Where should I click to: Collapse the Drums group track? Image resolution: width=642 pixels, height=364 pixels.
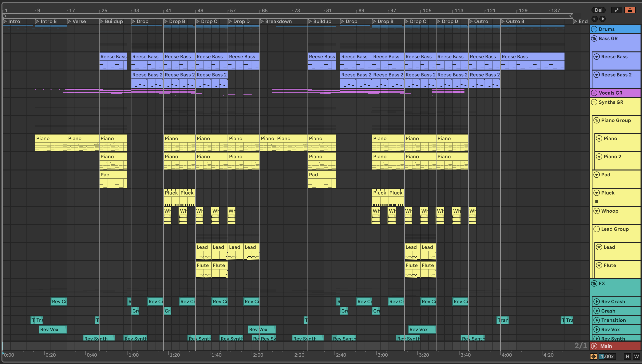594,29
